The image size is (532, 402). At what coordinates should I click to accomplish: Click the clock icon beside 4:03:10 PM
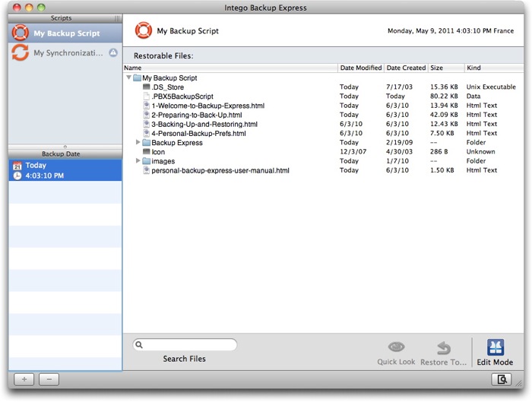coord(17,176)
